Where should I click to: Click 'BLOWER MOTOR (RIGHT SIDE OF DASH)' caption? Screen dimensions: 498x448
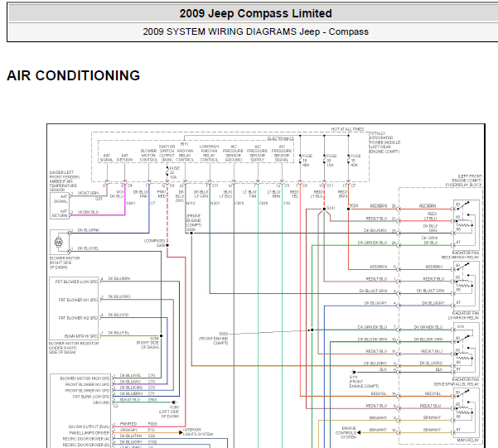click(65, 263)
